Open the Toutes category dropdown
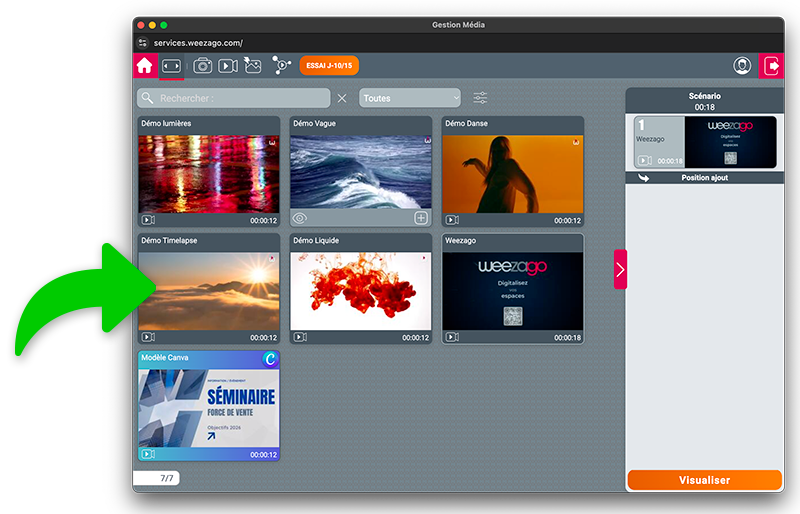The image size is (800, 514). [x=410, y=98]
